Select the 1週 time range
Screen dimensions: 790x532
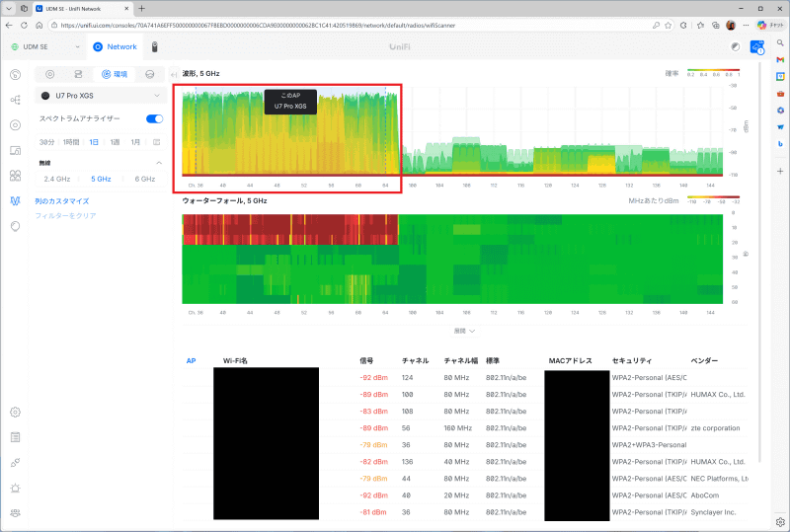point(115,142)
